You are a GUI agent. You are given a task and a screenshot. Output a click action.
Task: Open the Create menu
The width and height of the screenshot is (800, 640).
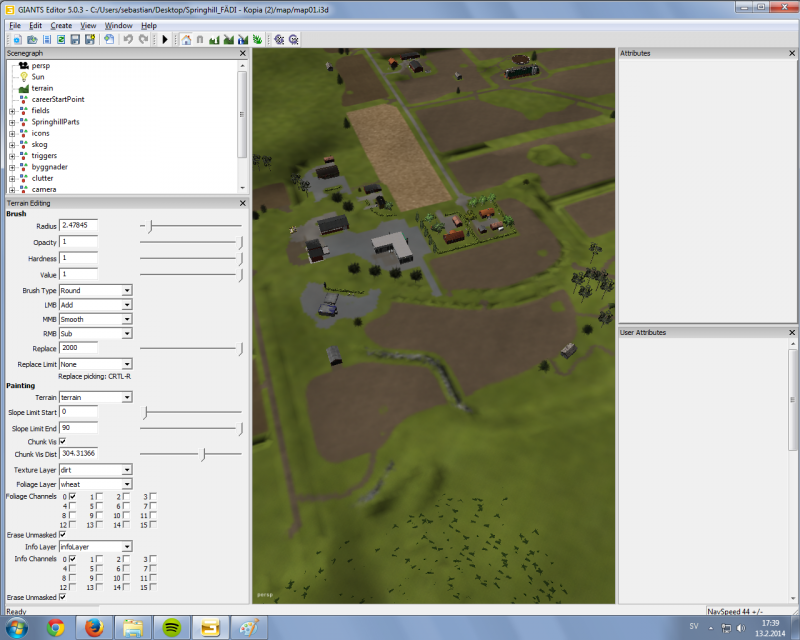(61, 26)
